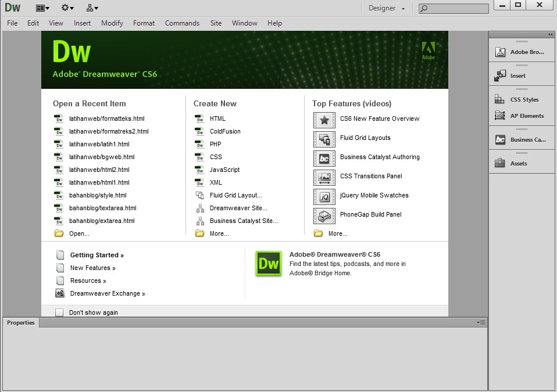This screenshot has height=392, width=557.
Task: Open recent file bahanblog/textarea.html
Action: click(x=103, y=208)
